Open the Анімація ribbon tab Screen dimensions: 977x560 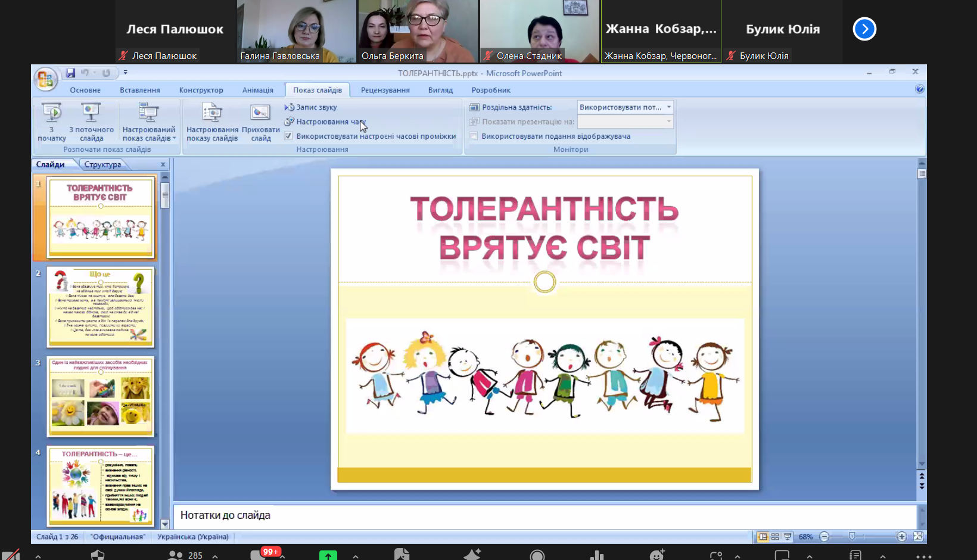pos(257,90)
